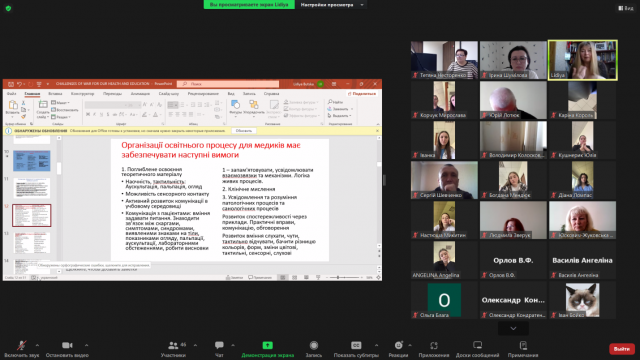Switch to the Design tab in PowerPoint

(82, 94)
